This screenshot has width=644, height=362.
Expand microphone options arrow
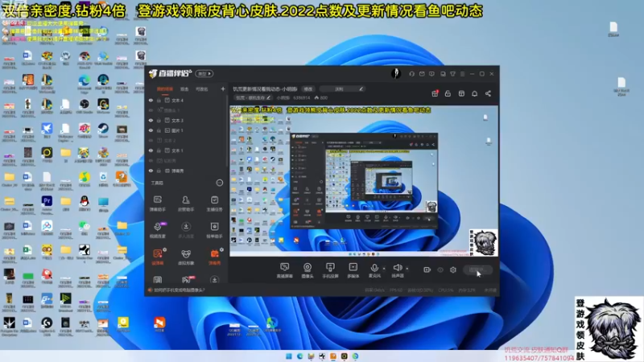(384, 269)
